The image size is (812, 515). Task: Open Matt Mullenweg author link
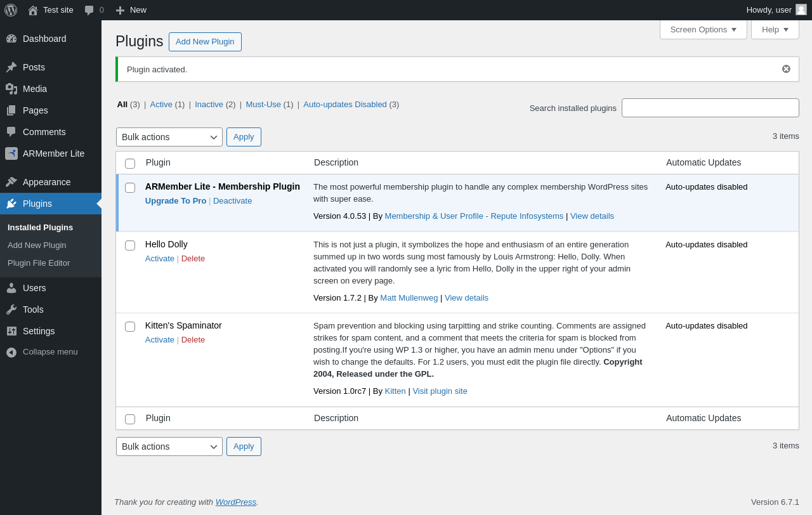pyautogui.click(x=409, y=297)
